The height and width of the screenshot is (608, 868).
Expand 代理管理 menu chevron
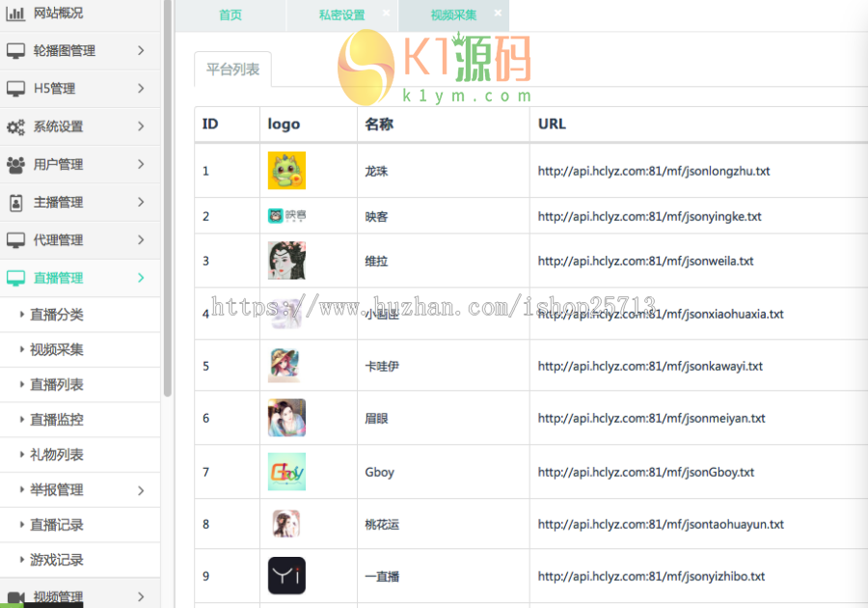[x=141, y=239]
